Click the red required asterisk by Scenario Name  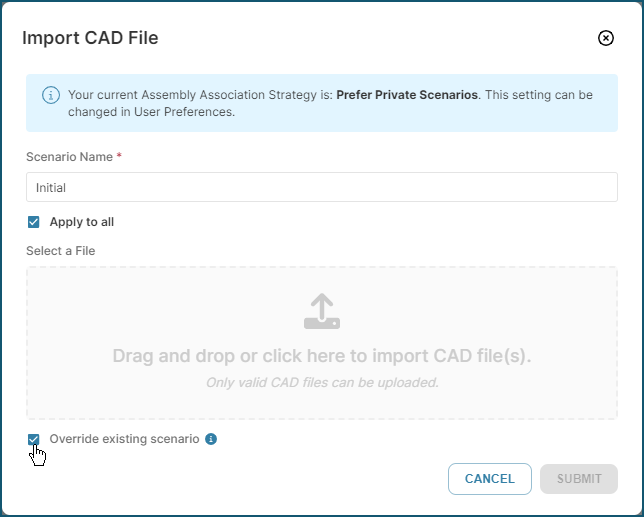coord(119,156)
